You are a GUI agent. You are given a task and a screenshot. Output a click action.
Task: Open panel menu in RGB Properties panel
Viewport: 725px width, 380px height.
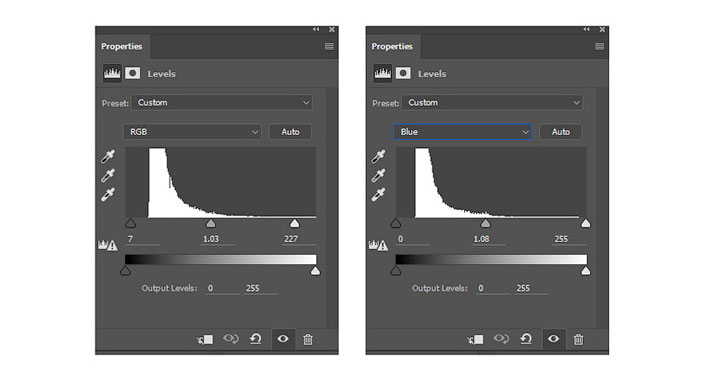click(329, 46)
